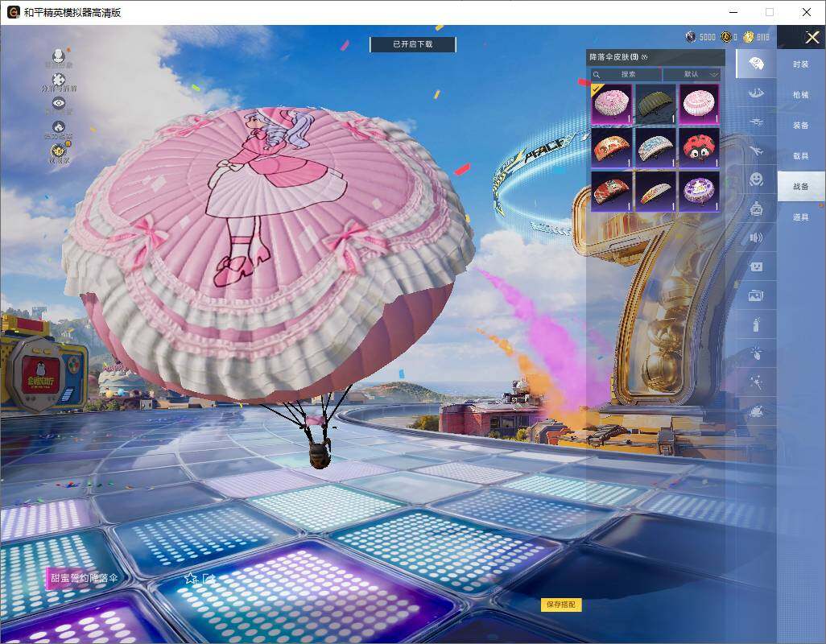Open the 分解与拆解 puzzle icon

[x=59, y=80]
